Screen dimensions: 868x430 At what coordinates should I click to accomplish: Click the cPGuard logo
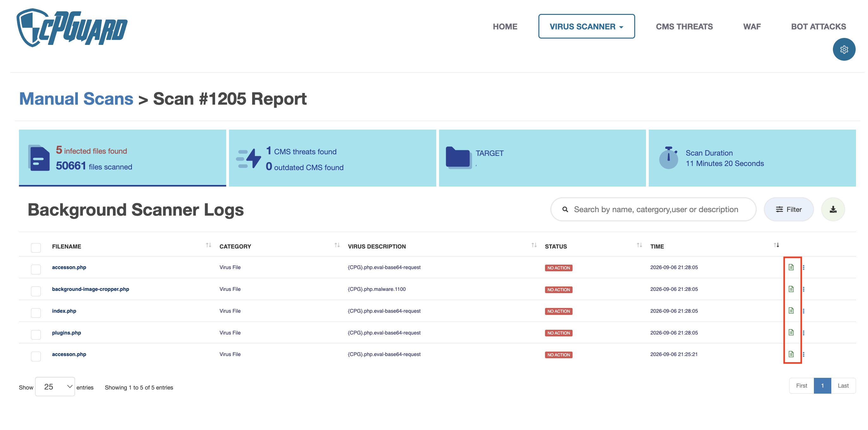click(x=72, y=28)
